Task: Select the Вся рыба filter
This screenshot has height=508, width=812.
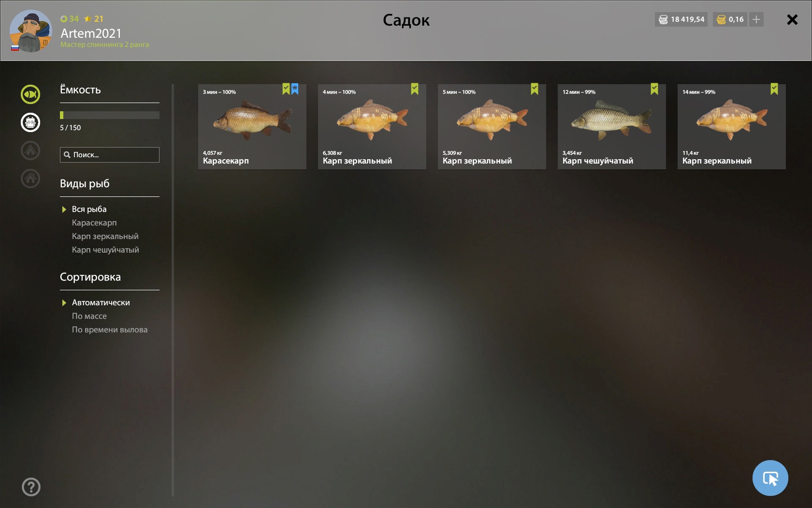Action: pyautogui.click(x=89, y=209)
